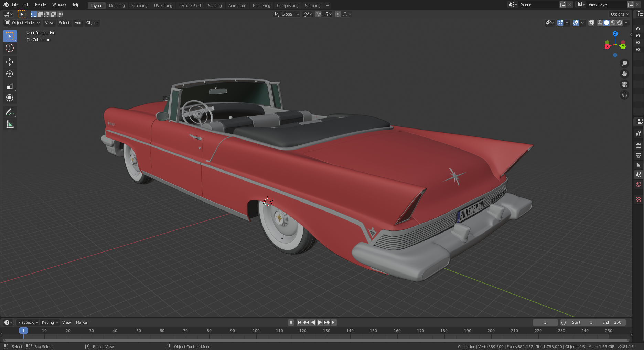Click the play animation button
Screen dimensions: 644x350
click(x=320, y=322)
